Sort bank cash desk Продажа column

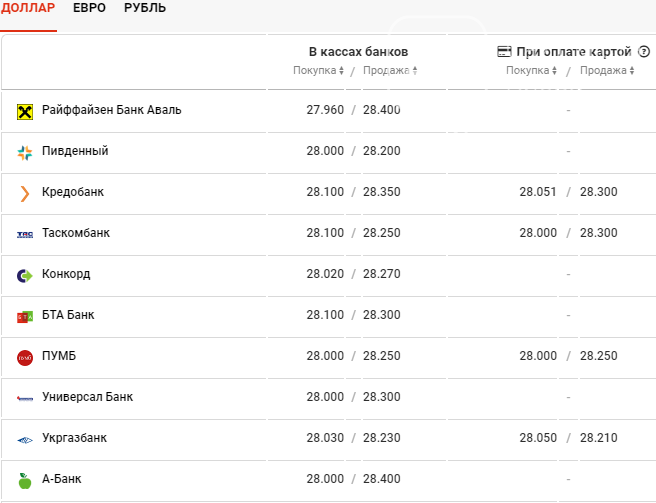pos(390,70)
